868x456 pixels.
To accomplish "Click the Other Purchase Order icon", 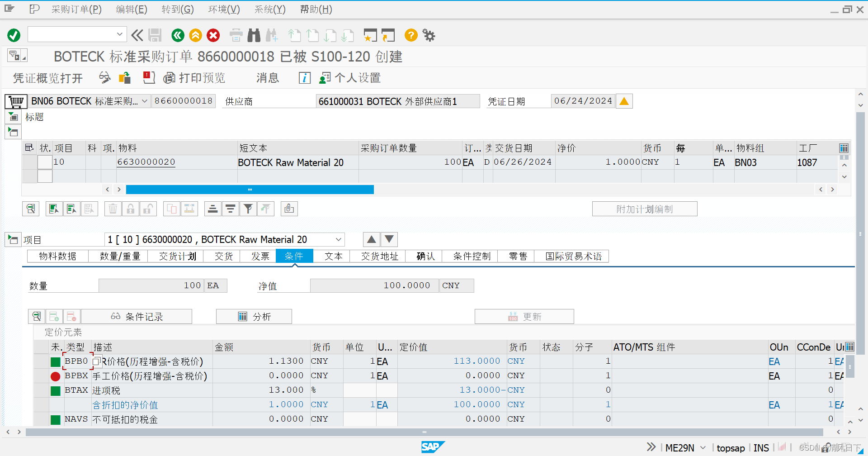I will click(125, 78).
